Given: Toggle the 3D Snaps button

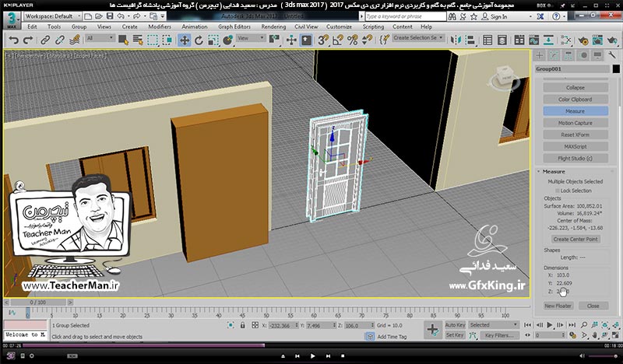Looking at the screenshot, I should coord(323,40).
